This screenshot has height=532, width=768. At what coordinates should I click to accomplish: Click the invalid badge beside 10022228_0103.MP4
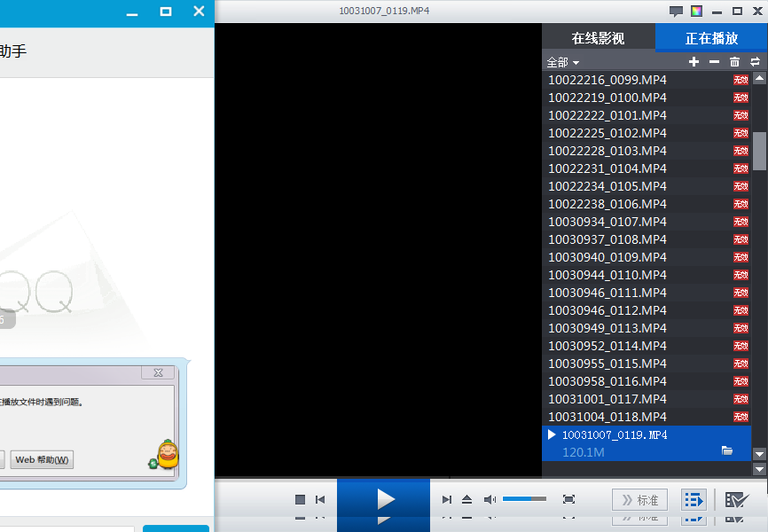(741, 151)
